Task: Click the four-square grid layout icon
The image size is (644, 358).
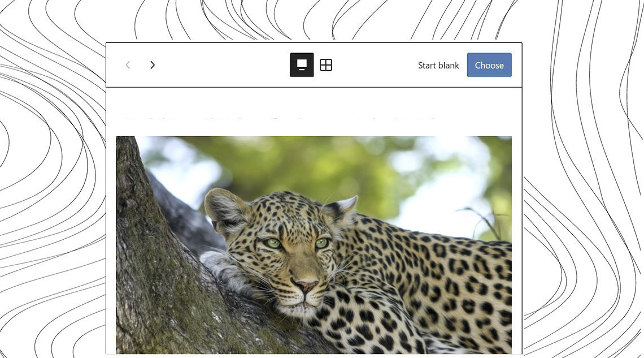Action: point(326,65)
